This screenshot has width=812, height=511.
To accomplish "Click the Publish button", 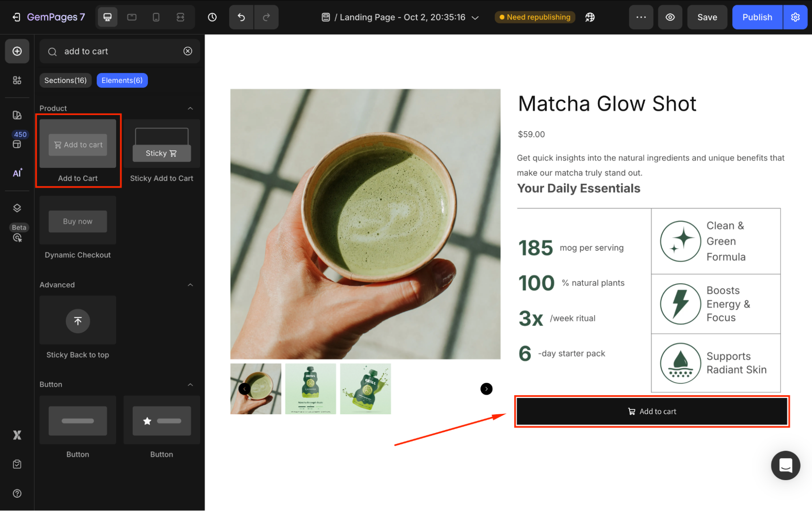I will 757,17.
